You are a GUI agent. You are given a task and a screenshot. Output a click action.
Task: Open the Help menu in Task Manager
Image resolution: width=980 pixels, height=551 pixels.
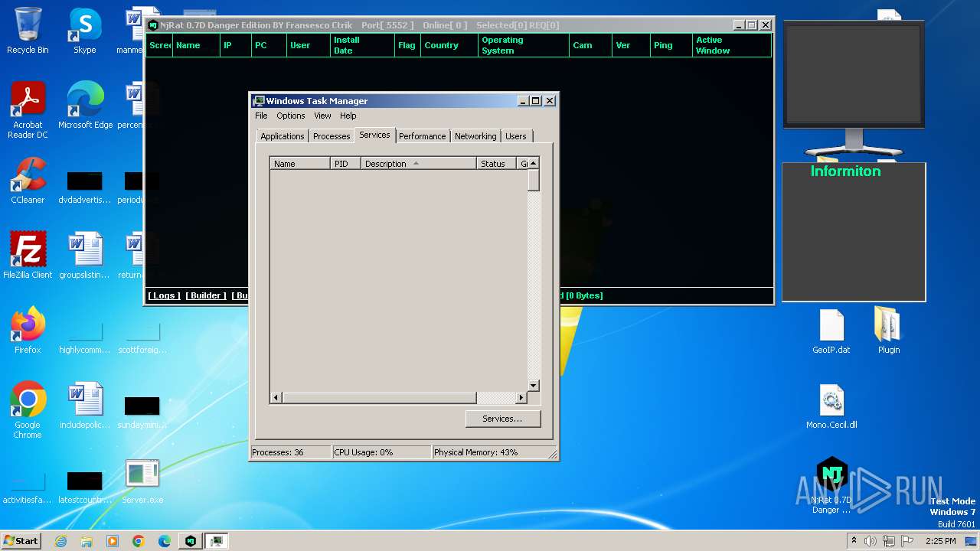tap(348, 116)
